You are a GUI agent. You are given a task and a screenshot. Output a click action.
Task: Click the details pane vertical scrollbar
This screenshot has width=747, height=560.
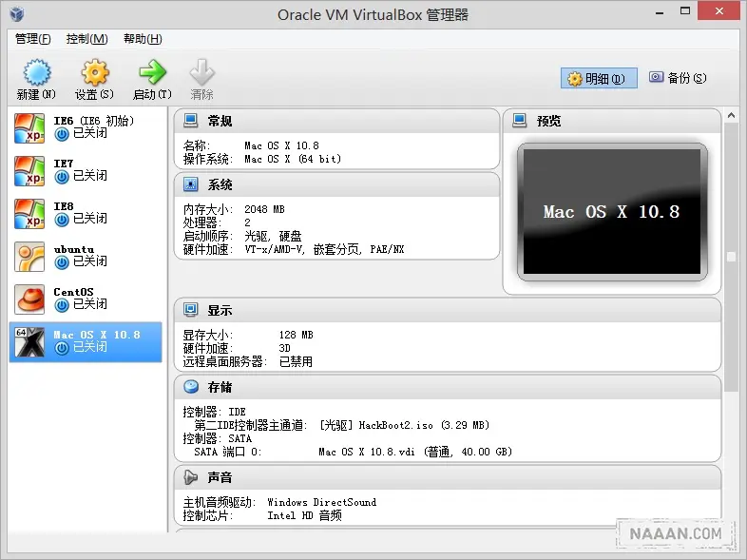pos(731,257)
